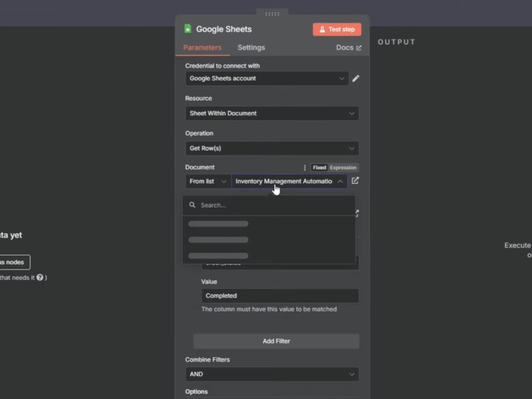This screenshot has width=532, height=399.
Task: Click the hint text 'The column must have this value to be matched'
Action: 269,310
